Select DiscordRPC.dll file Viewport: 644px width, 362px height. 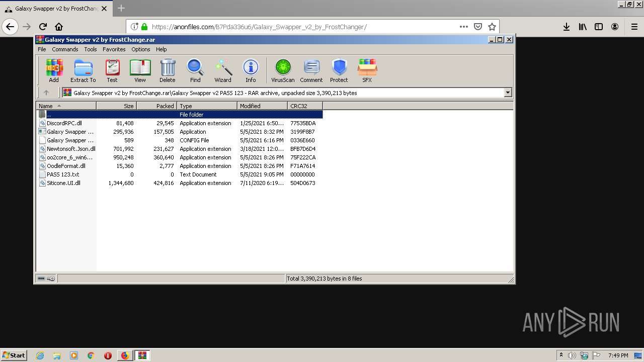click(x=180, y=123)
